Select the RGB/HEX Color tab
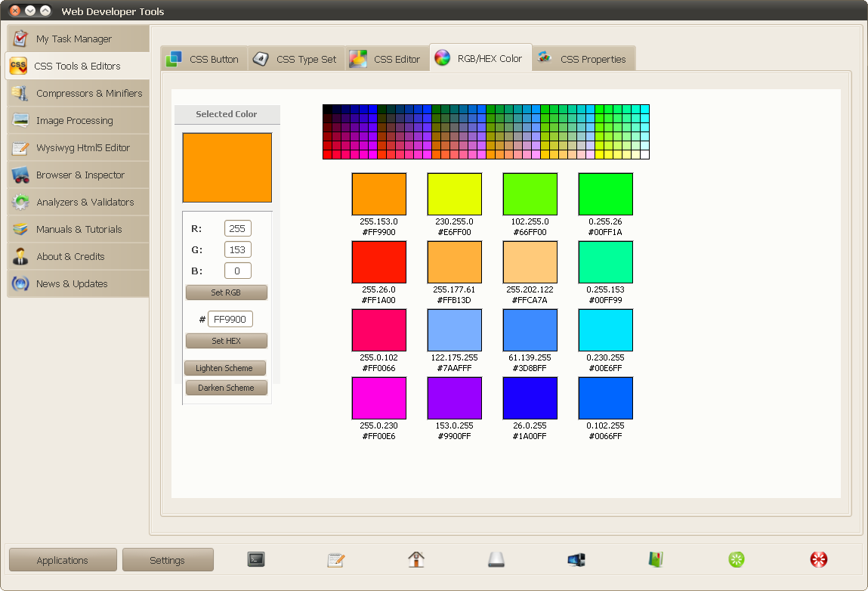868x591 pixels. pos(480,58)
